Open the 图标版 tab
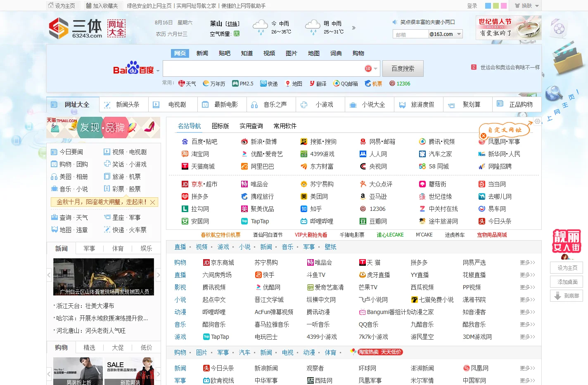Image resolution: width=588 pixels, height=385 pixels. pos(220,126)
